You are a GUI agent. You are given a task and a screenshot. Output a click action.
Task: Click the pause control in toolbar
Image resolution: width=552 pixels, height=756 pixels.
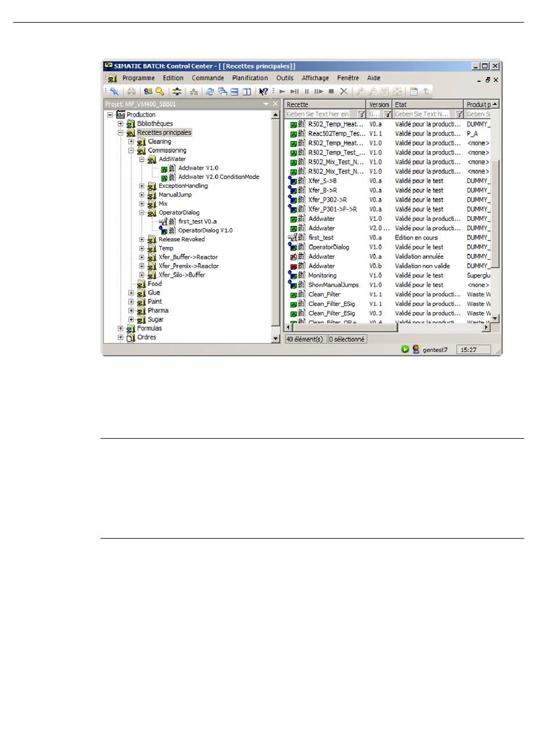[307, 91]
